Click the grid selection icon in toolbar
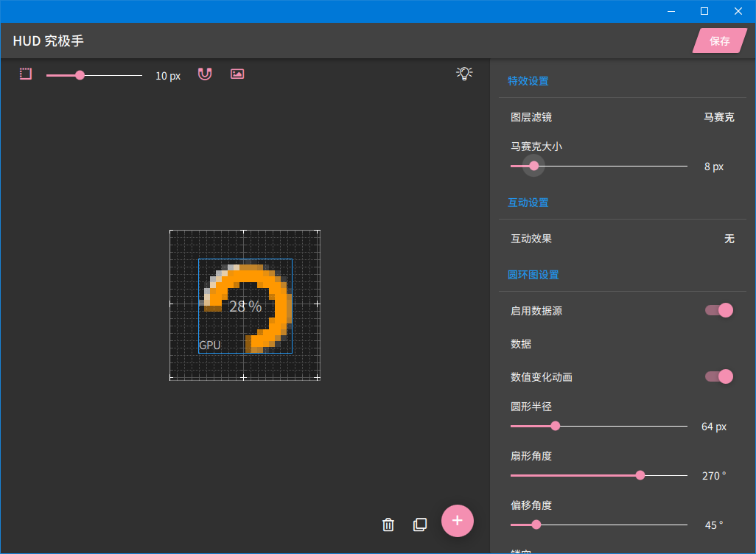 click(x=26, y=74)
